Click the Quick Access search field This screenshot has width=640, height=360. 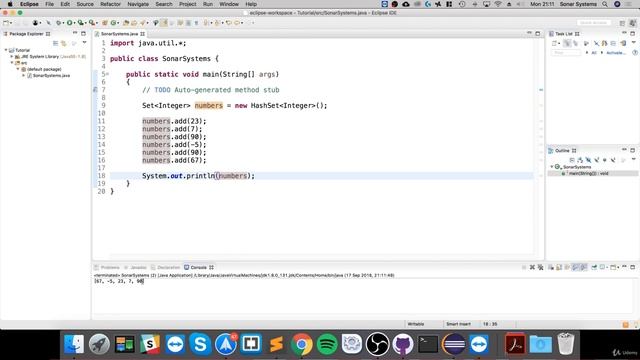coord(594,23)
